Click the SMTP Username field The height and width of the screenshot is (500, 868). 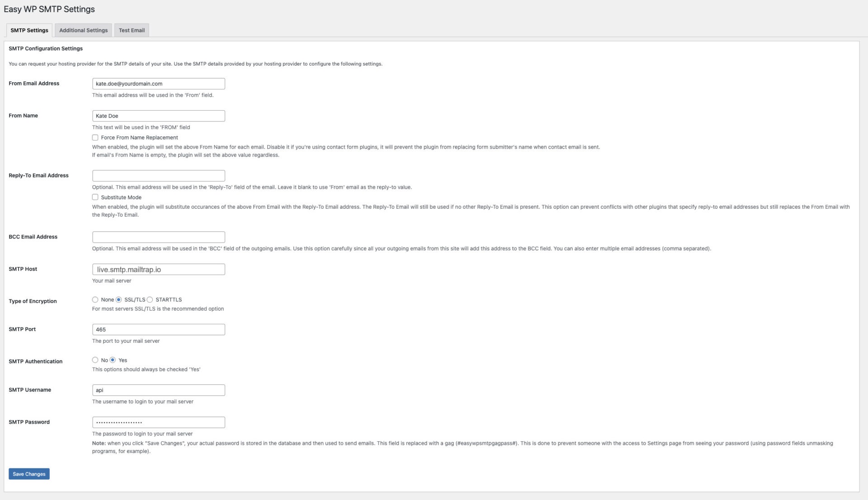point(158,390)
